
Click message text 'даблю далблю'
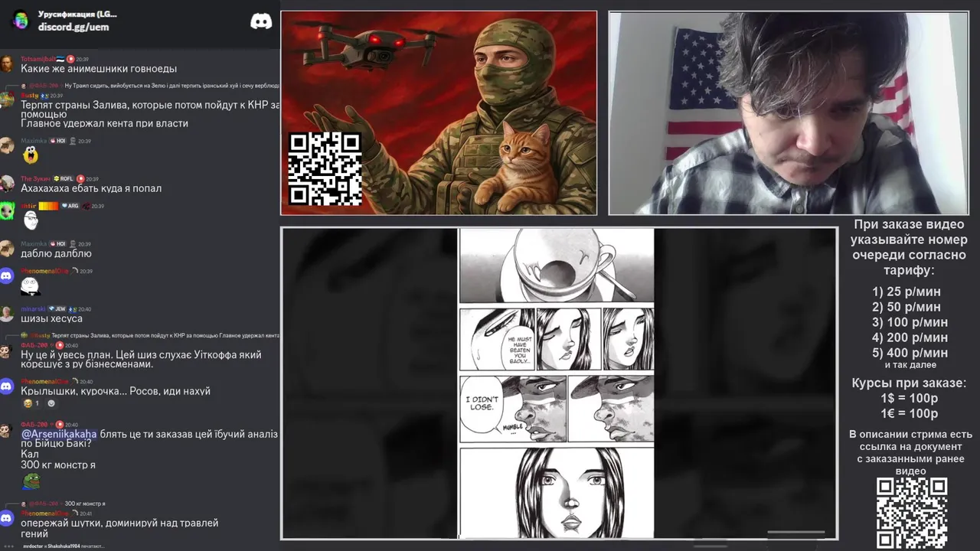point(56,253)
